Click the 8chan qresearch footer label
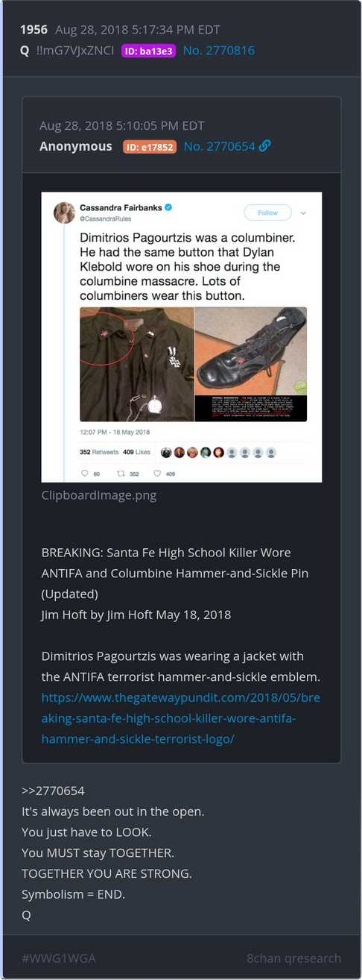 (x=293, y=958)
